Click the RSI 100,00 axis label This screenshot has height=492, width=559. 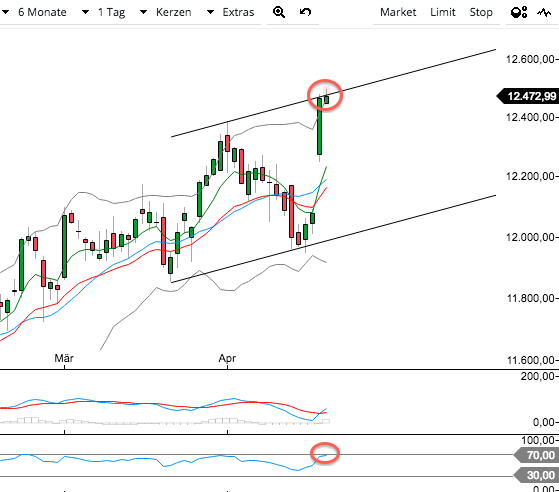[x=538, y=441]
